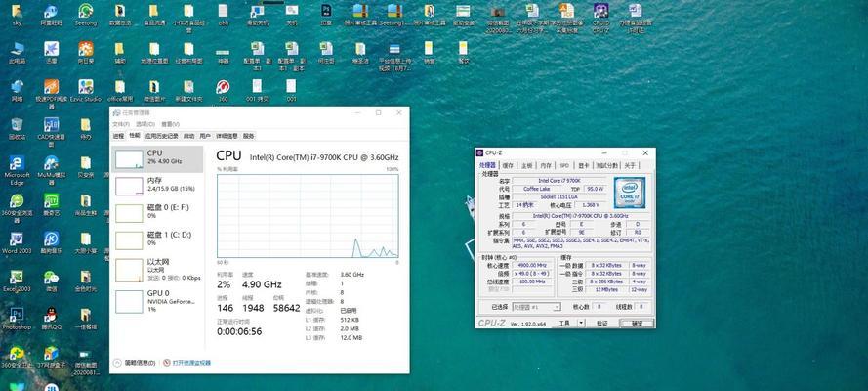Viewport: 868px width, 391px height.
Task: Switch to 服务 tab in Task Manager
Action: (249, 136)
